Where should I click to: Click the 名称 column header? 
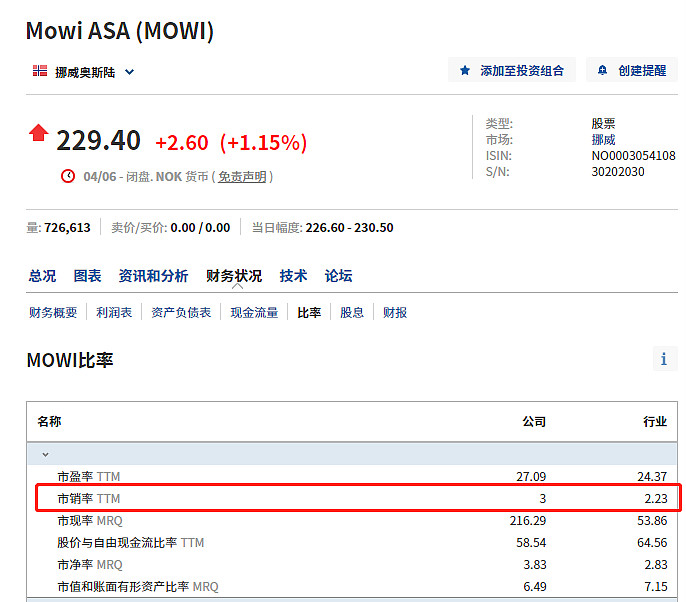(x=49, y=421)
